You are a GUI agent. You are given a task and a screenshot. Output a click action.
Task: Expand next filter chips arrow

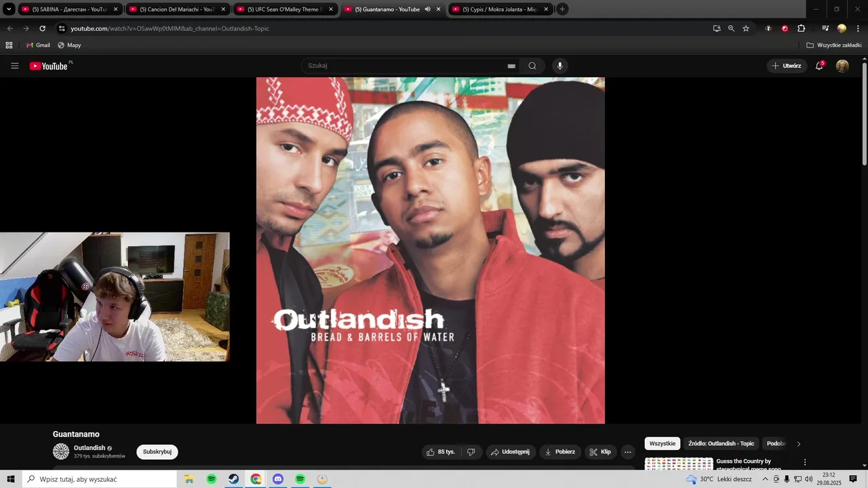tap(798, 444)
